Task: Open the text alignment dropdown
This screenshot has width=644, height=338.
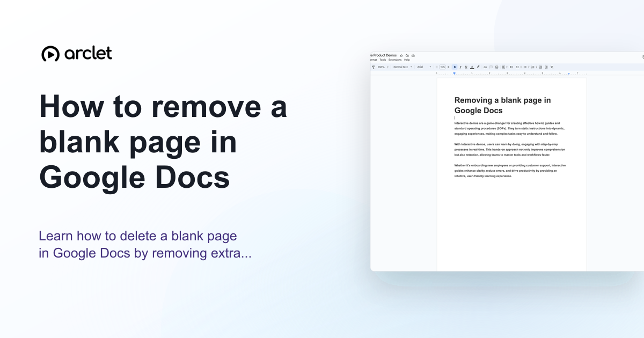Action: point(505,67)
